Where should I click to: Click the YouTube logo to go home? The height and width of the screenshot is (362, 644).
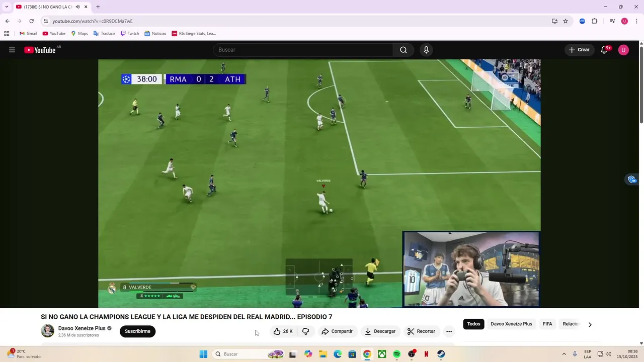(x=40, y=50)
